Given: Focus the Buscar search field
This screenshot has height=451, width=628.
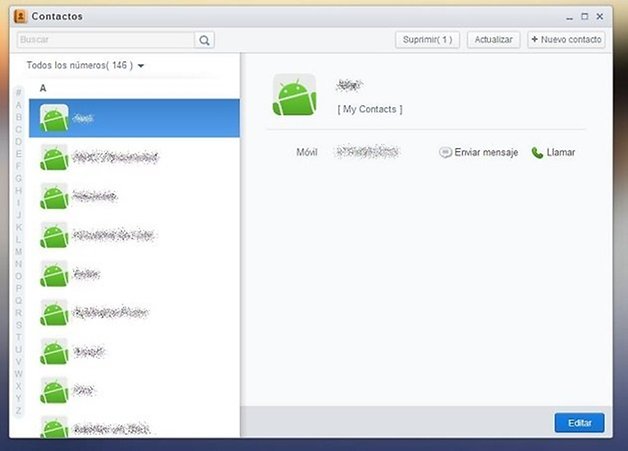Looking at the screenshot, I should (106, 40).
